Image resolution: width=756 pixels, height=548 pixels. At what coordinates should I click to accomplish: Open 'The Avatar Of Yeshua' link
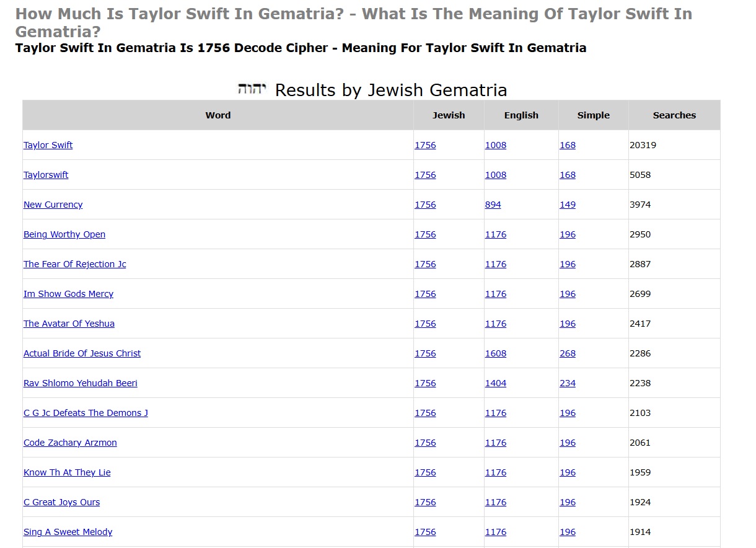coord(69,324)
